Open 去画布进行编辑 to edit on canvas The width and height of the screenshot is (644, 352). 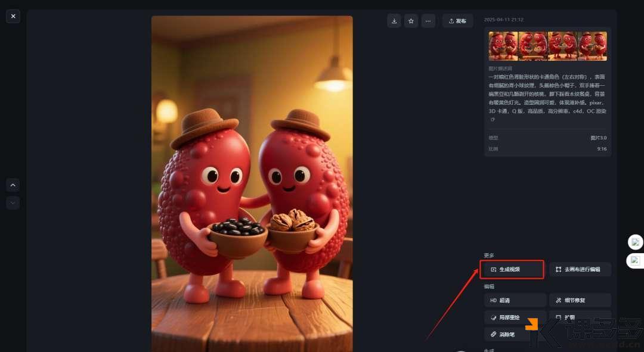click(580, 270)
